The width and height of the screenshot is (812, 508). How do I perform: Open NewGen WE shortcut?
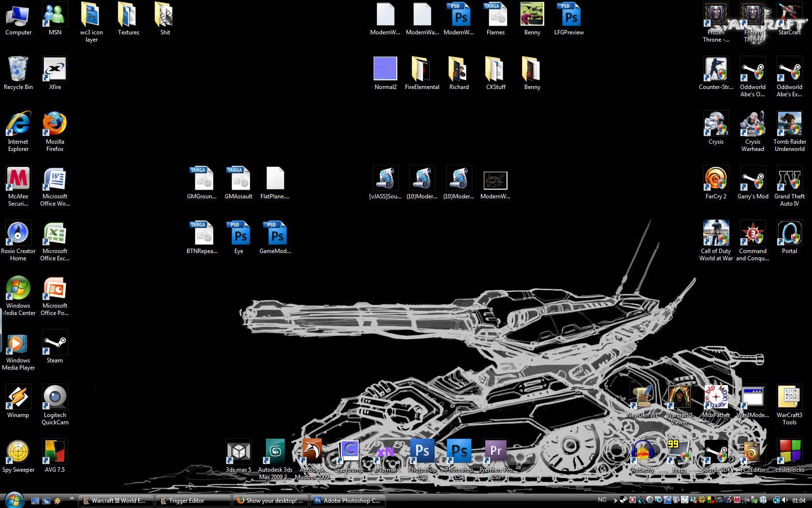[x=643, y=402]
